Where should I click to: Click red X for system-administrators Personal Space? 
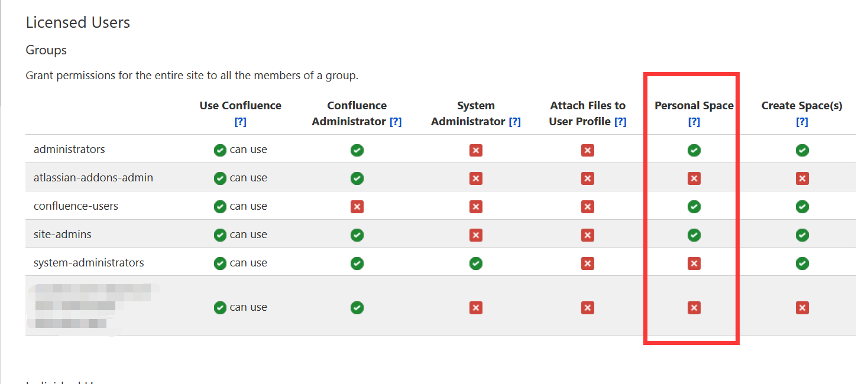[694, 263]
